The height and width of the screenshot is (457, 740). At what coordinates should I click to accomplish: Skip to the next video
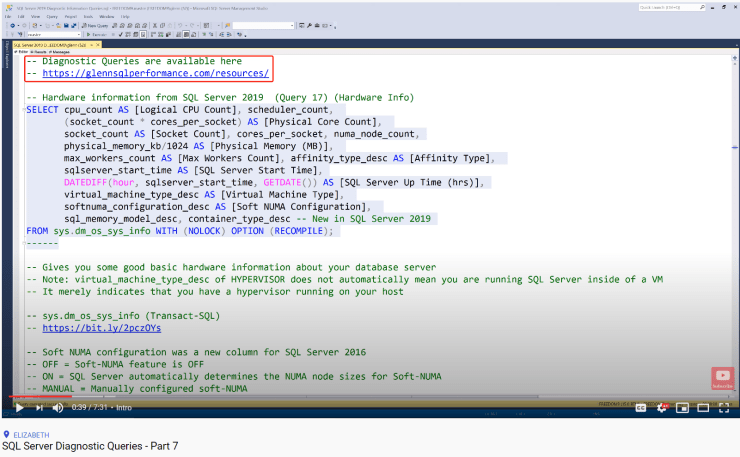(39, 407)
